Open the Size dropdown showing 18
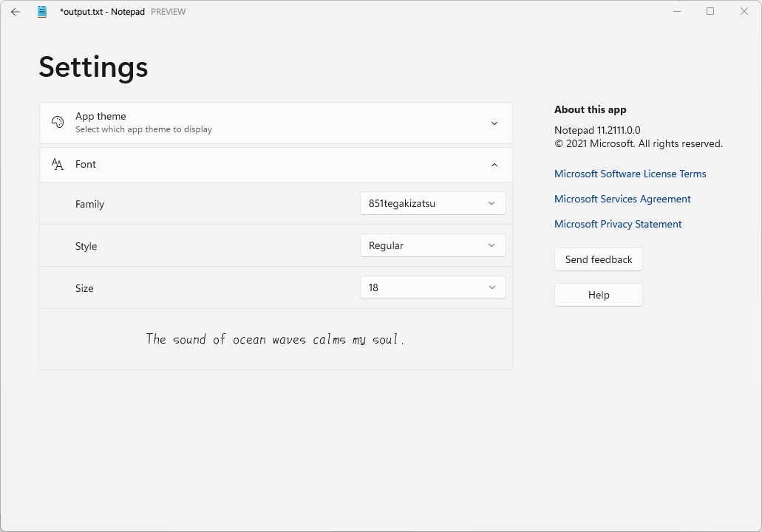762x532 pixels. 432,287
